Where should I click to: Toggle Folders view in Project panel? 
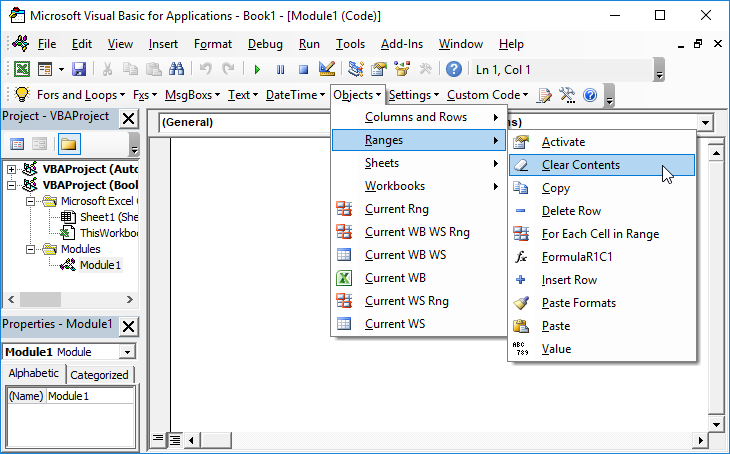(68, 144)
